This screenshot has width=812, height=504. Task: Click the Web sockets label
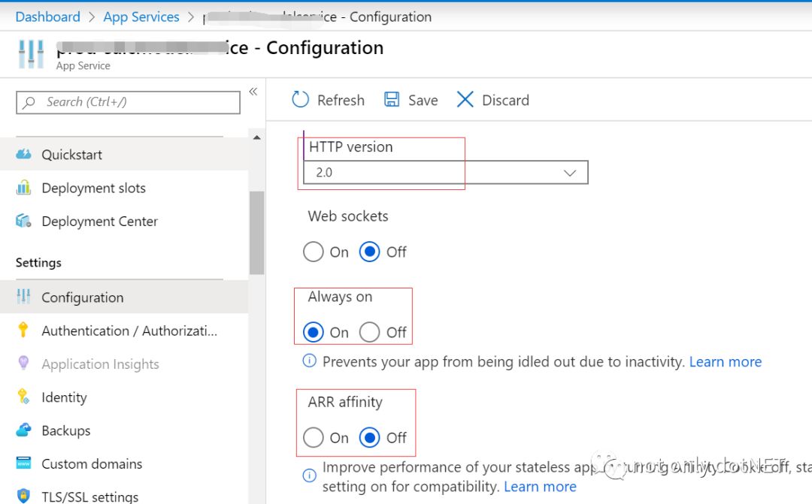coord(348,216)
